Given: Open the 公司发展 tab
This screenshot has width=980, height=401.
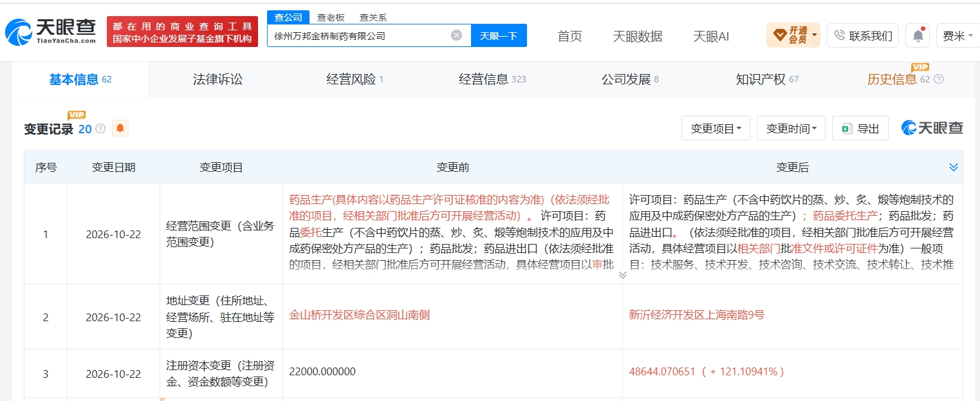Looking at the screenshot, I should click(630, 80).
